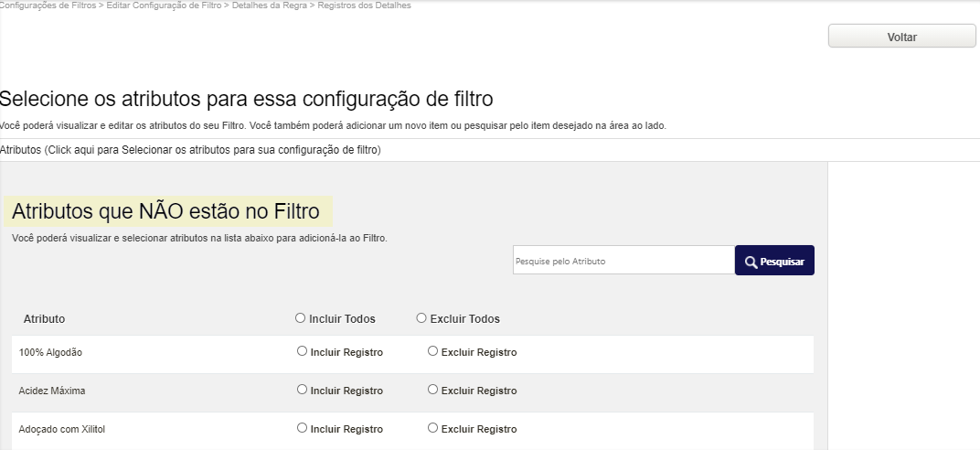Run search with the Pesquisar button
This screenshot has height=450, width=980.
(x=774, y=260)
